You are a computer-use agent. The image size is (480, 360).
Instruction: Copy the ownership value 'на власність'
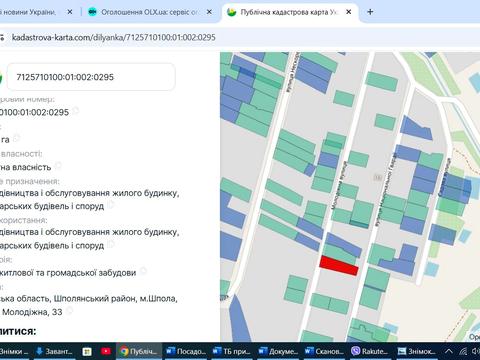pyautogui.click(x=58, y=165)
